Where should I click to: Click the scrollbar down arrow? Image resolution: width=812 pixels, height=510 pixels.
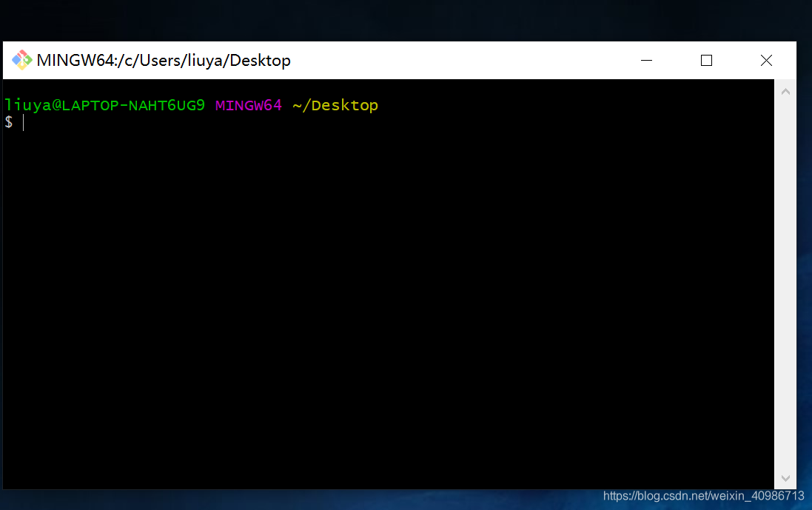(785, 478)
